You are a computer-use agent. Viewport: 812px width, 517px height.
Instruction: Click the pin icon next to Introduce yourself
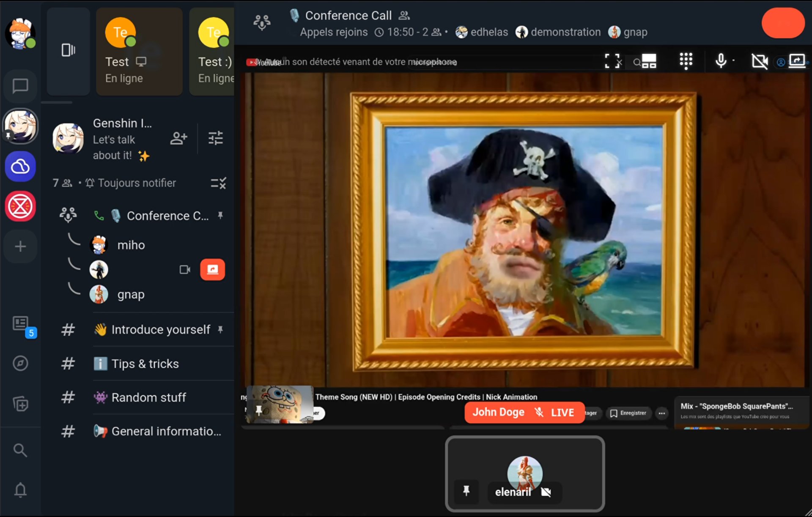[x=220, y=329]
